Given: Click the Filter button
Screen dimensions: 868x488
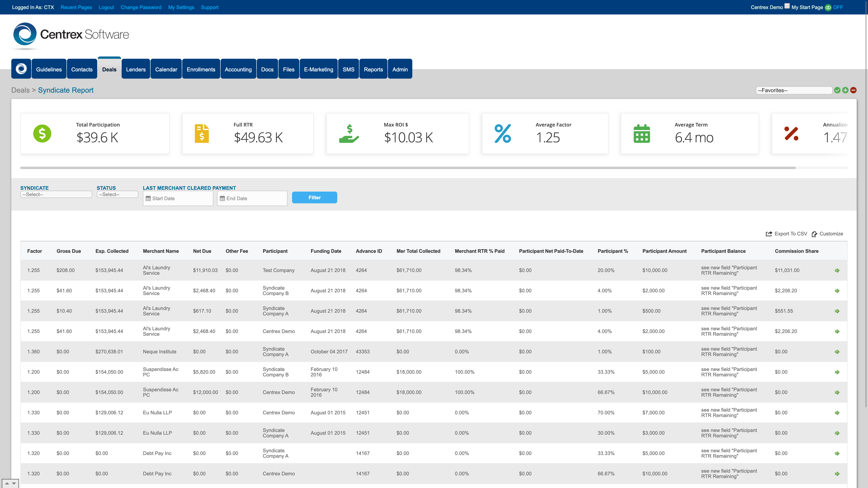Looking at the screenshot, I should point(314,197).
